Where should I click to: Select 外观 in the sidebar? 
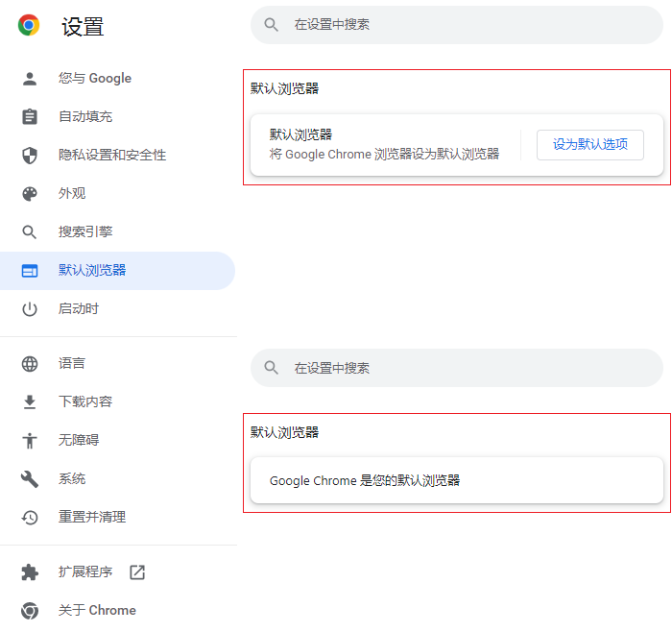click(117, 194)
